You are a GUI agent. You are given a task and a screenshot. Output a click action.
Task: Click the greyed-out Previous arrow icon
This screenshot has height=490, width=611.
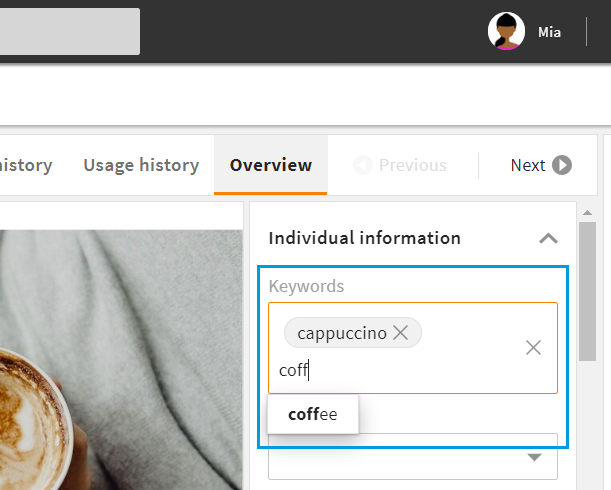[x=363, y=165]
